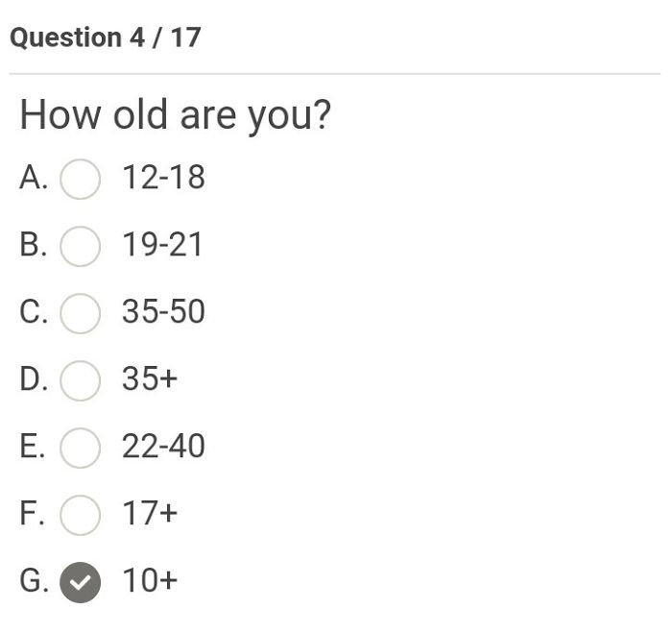Screen dimensions: 672x633
Task: Click the letter "F." option marker
Action: click(32, 514)
